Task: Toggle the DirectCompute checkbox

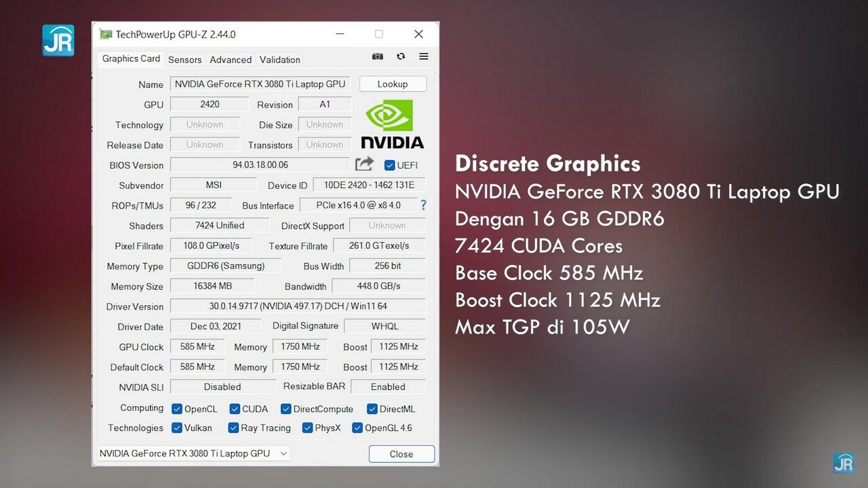Action: tap(286, 409)
